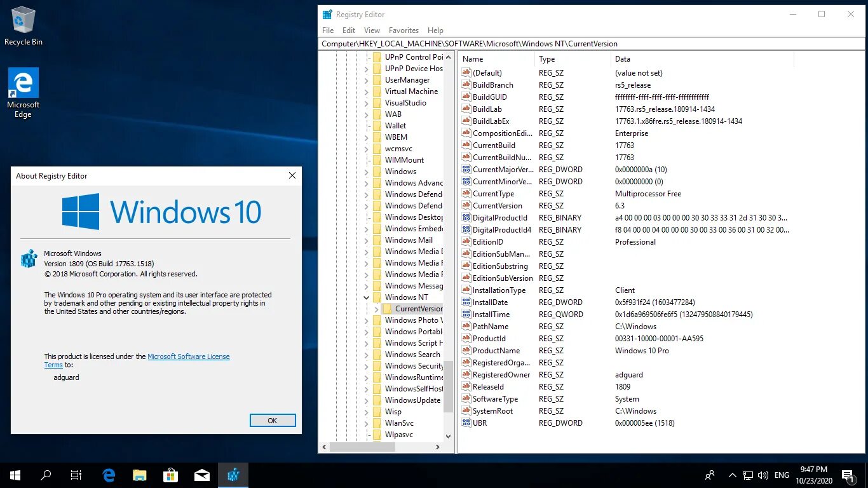Close the About Registry Editor dialog
868x488 pixels.
(292, 176)
